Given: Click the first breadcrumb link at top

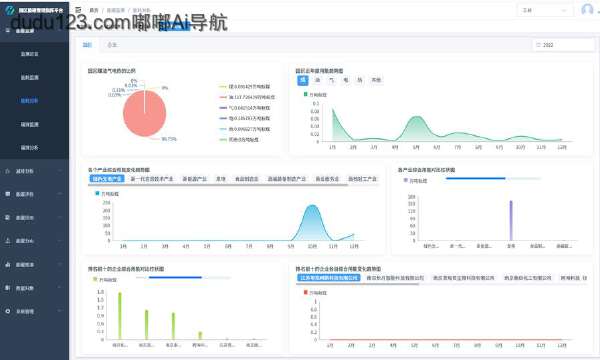Looking at the screenshot, I should pyautogui.click(x=94, y=10).
